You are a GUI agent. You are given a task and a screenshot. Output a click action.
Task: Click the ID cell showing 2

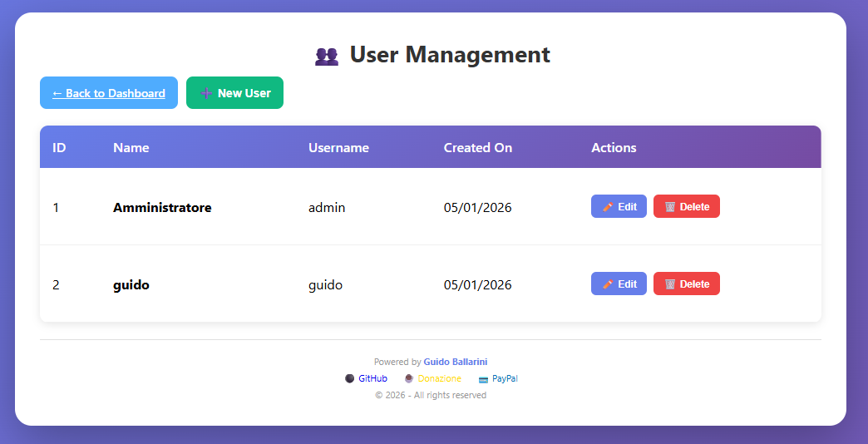[x=56, y=285]
